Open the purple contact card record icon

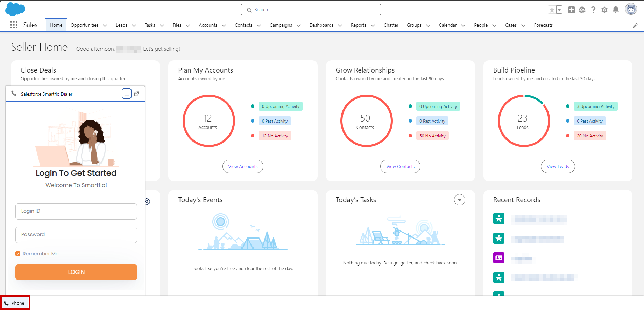[499, 258]
